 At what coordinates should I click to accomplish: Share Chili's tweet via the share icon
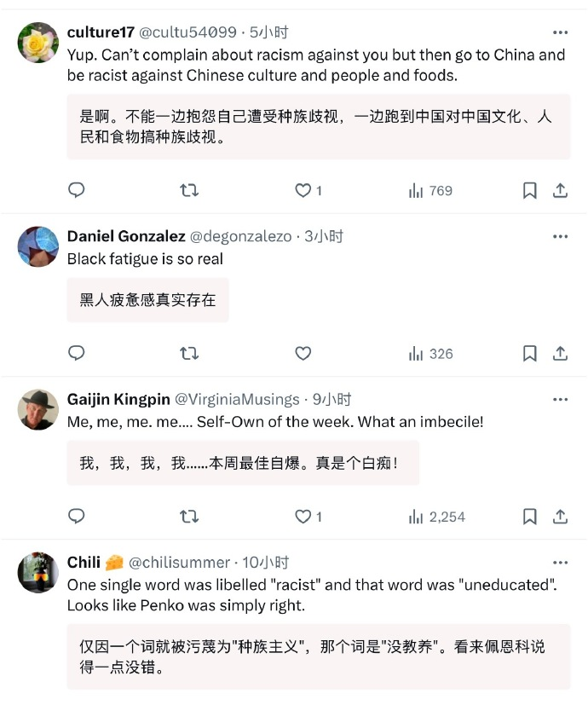pyautogui.click(x=559, y=699)
